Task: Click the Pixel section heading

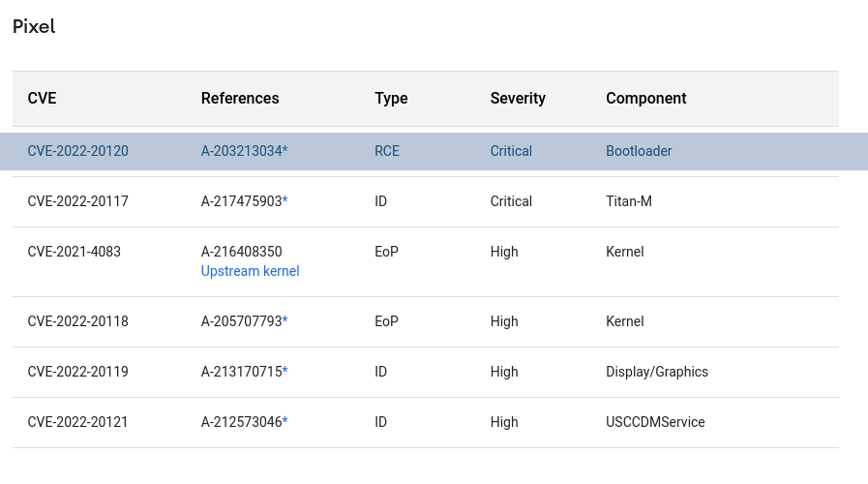Action: click(34, 26)
